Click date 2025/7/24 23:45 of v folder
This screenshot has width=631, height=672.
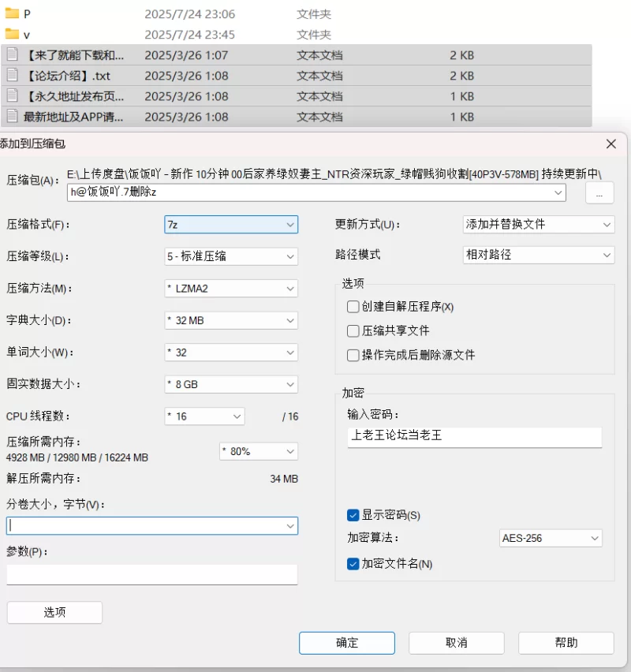(190, 35)
